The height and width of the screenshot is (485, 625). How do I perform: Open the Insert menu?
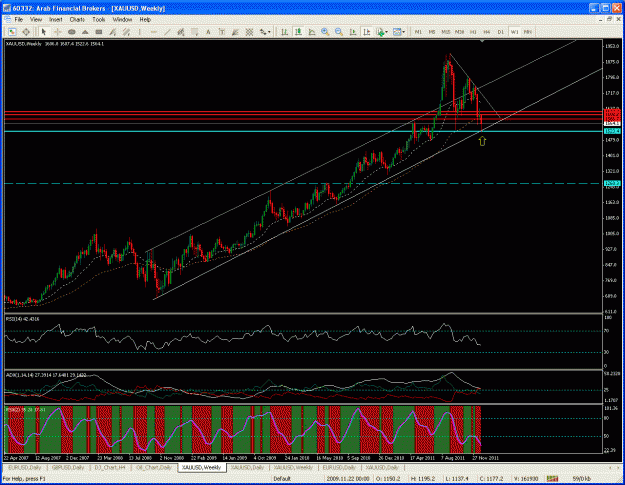point(56,20)
